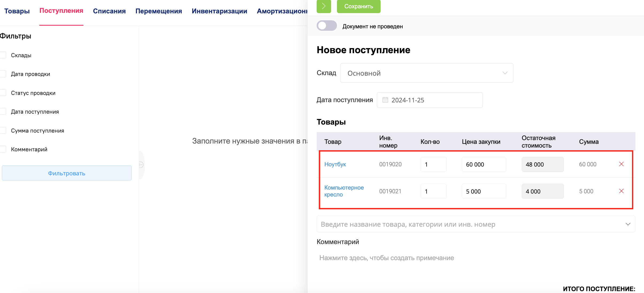Collapse the filters panel using the circular arrow

point(141,165)
